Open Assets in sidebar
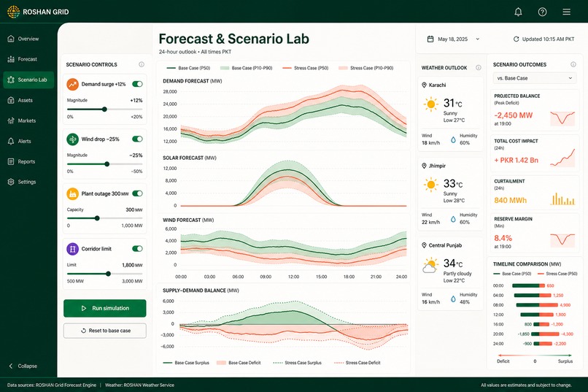 28,100
